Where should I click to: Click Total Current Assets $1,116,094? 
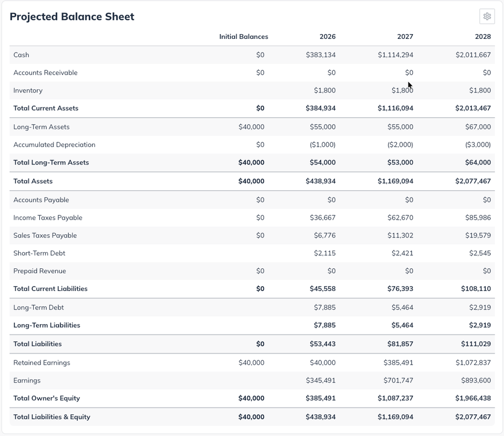tap(395, 108)
